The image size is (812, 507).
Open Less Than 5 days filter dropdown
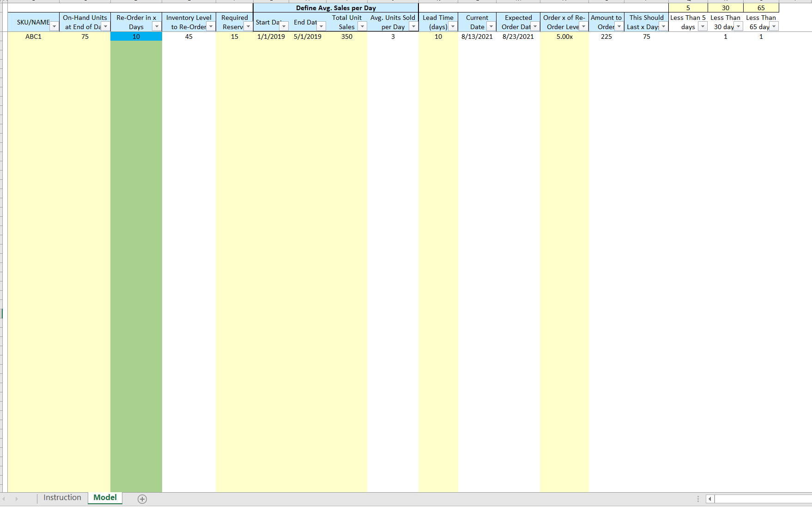703,27
